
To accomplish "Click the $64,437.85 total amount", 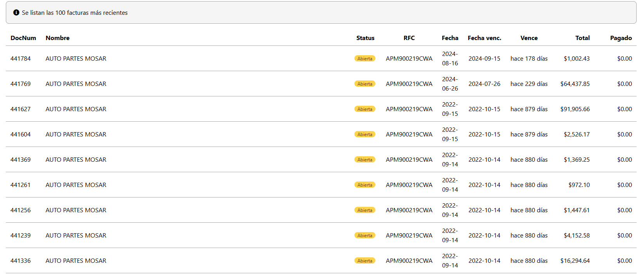I will 575,84.
